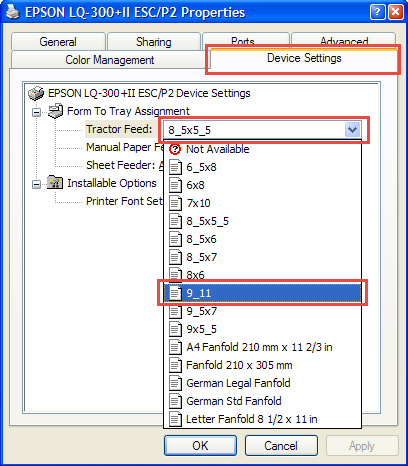Click the page icon beside Fanfold 210 x 305

(x=175, y=365)
